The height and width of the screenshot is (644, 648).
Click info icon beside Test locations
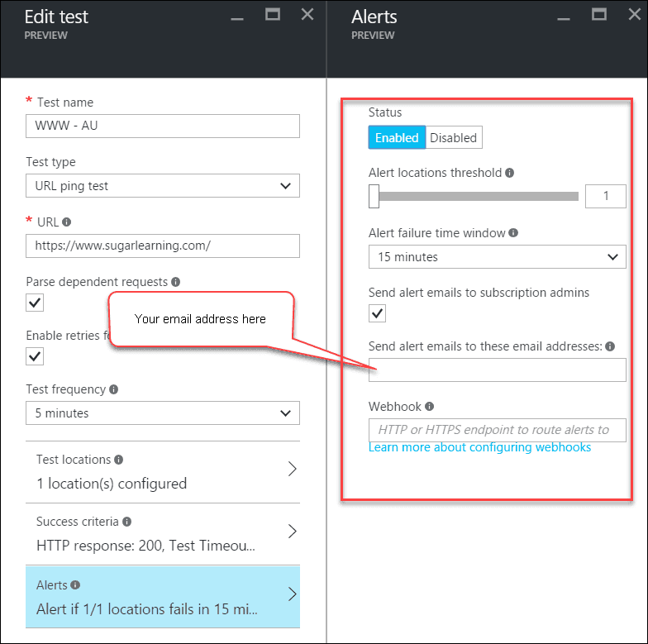119,460
